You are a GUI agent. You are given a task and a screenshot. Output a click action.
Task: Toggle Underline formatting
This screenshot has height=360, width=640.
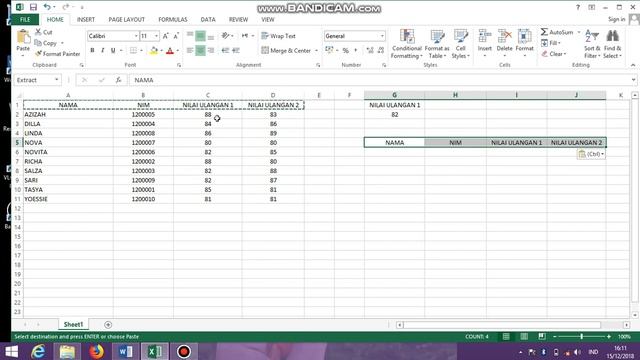tap(113, 50)
